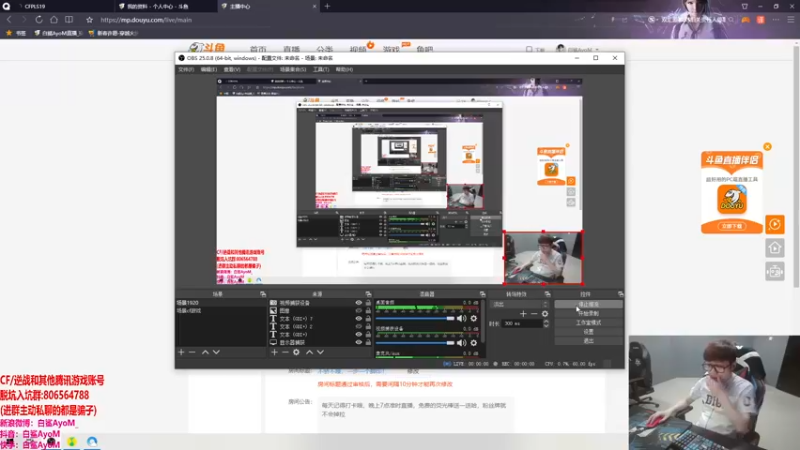The image size is (800, 450).
Task: Pop out the scene transitions dock panel
Action: pyautogui.click(x=547, y=294)
